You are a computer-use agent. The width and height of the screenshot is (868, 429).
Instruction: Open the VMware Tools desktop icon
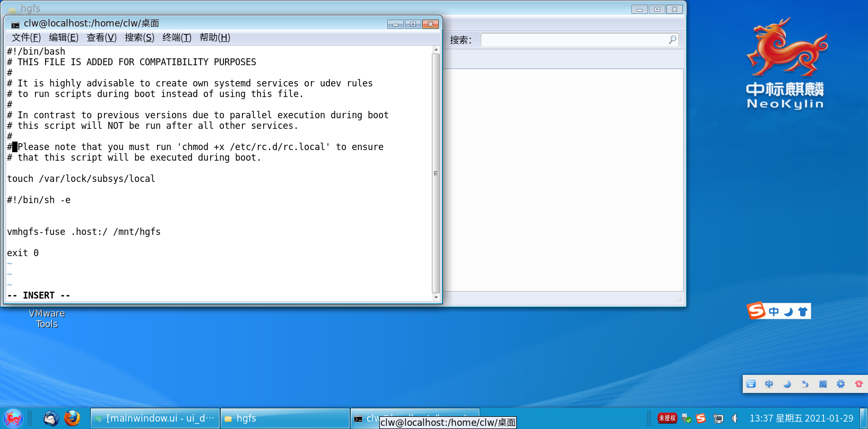tap(47, 318)
